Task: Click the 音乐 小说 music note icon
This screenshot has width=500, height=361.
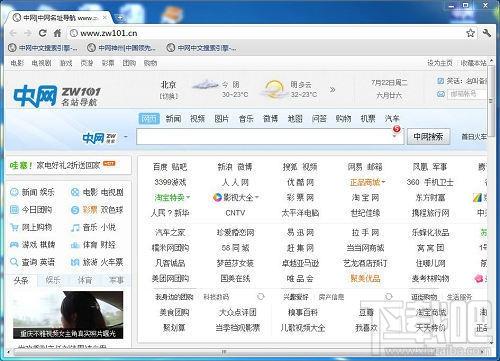Action: point(75,227)
